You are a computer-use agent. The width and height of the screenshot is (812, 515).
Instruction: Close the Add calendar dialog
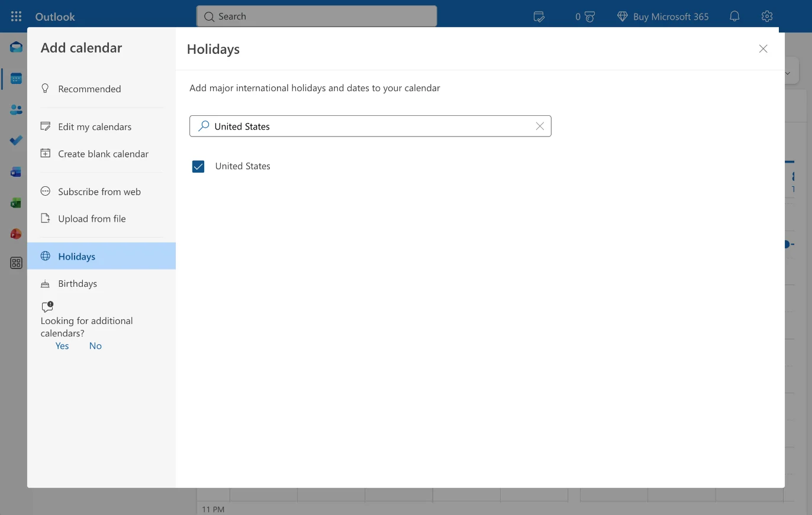763,48
